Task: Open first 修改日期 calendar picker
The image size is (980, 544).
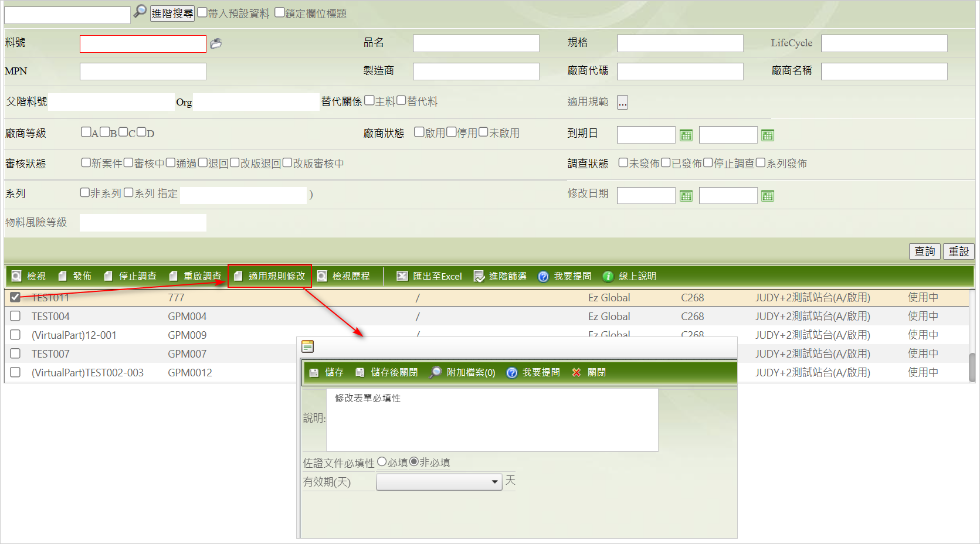Action: pos(686,196)
